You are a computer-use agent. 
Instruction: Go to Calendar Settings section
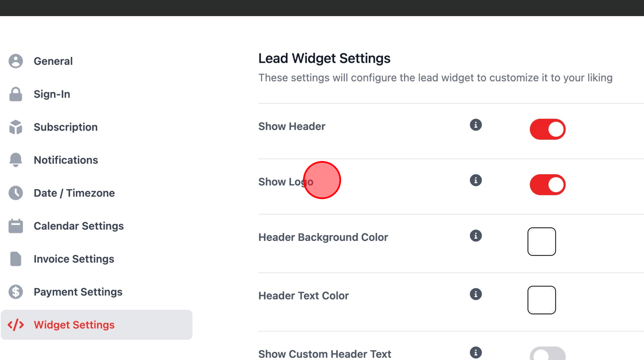tap(79, 226)
